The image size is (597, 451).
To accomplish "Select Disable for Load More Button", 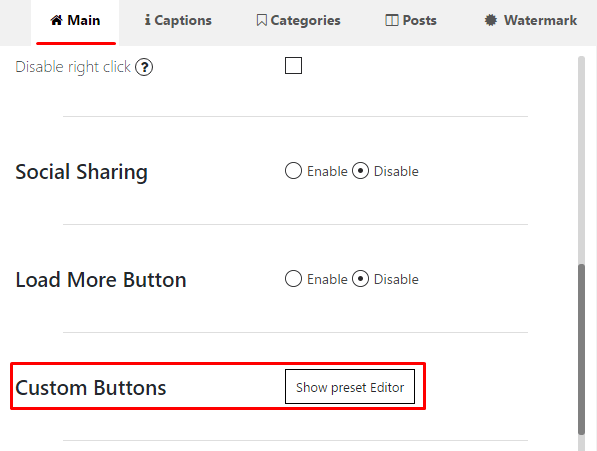I will coord(360,279).
